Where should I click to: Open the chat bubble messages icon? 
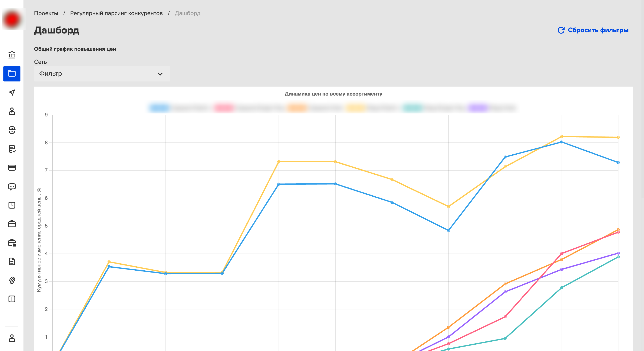pyautogui.click(x=12, y=187)
